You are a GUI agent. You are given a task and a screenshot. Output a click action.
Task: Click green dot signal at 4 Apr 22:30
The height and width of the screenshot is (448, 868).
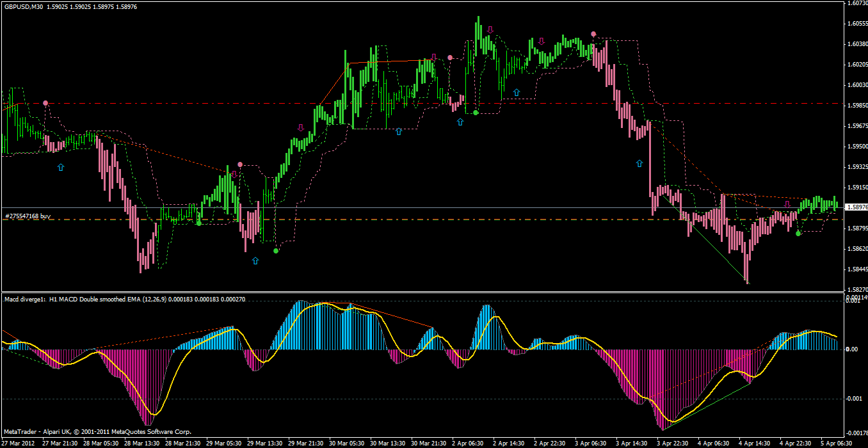click(x=798, y=234)
